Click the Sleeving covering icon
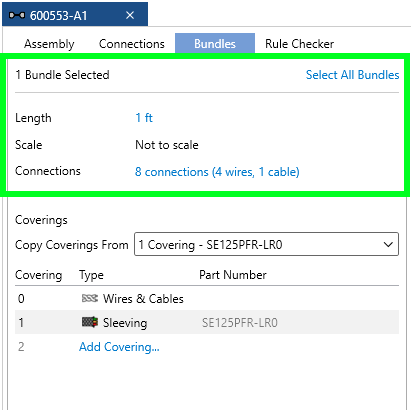The height and width of the screenshot is (410, 411). click(x=90, y=322)
